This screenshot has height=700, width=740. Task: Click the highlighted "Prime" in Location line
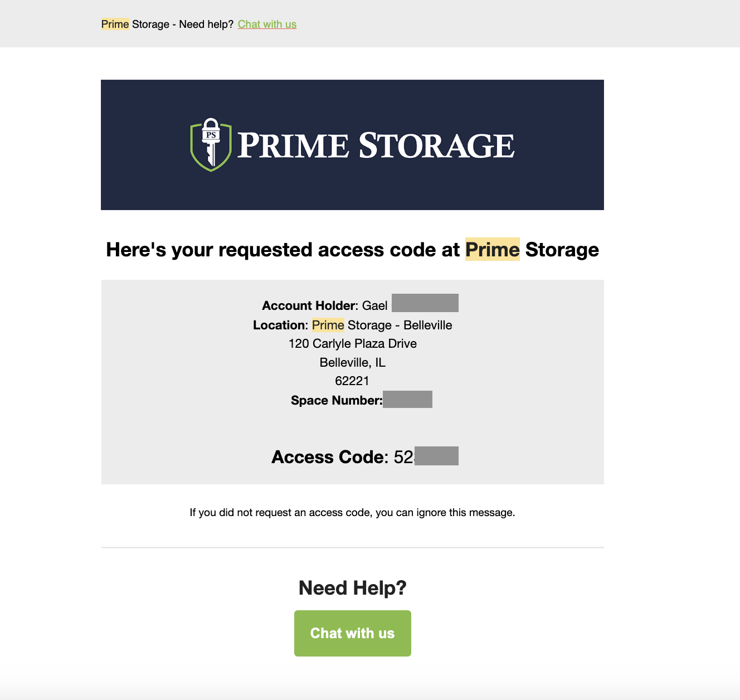[328, 325]
